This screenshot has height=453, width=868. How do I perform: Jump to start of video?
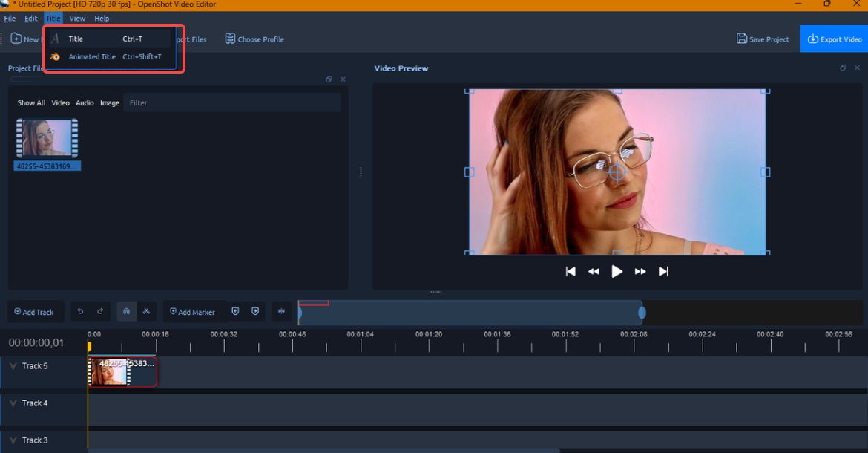click(571, 271)
